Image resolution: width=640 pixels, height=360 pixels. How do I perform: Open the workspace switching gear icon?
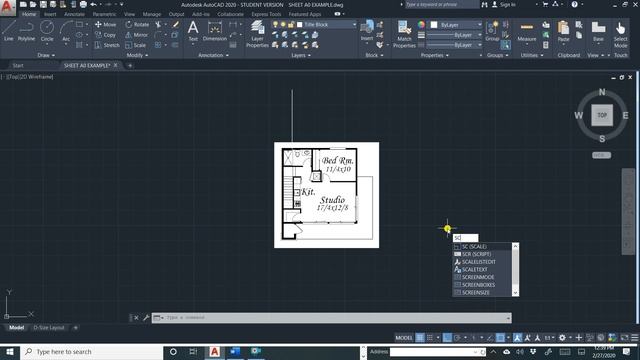coord(562,338)
